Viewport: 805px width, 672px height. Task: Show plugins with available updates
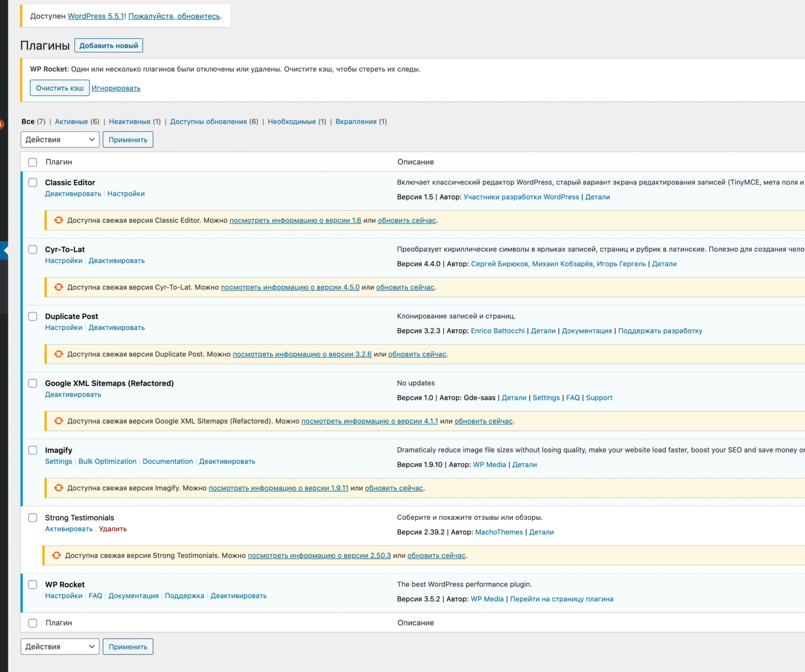tap(208, 122)
